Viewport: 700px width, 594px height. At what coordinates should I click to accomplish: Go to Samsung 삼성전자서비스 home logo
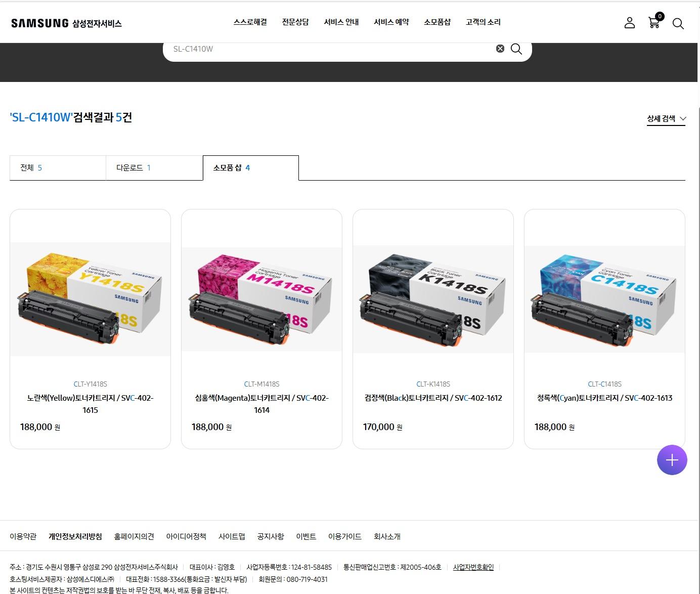(x=66, y=23)
